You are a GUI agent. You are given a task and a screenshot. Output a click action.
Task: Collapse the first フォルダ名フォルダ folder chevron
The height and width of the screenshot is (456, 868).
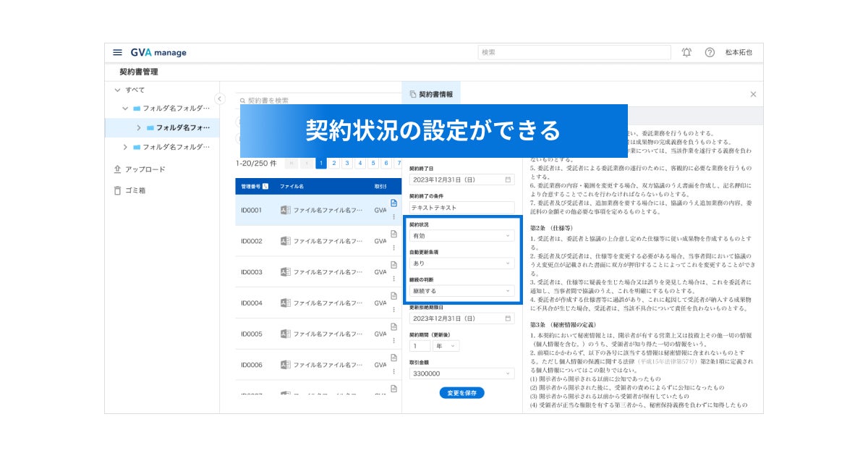click(x=125, y=109)
